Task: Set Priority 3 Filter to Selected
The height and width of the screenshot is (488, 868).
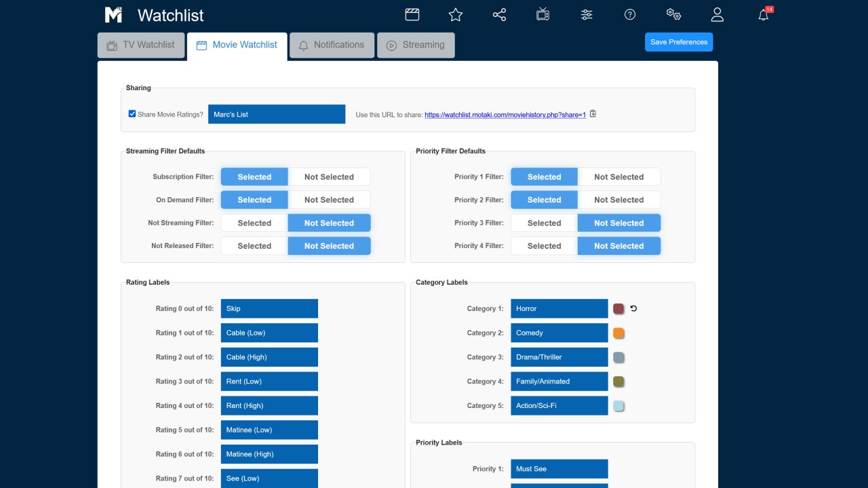Action: (x=544, y=223)
